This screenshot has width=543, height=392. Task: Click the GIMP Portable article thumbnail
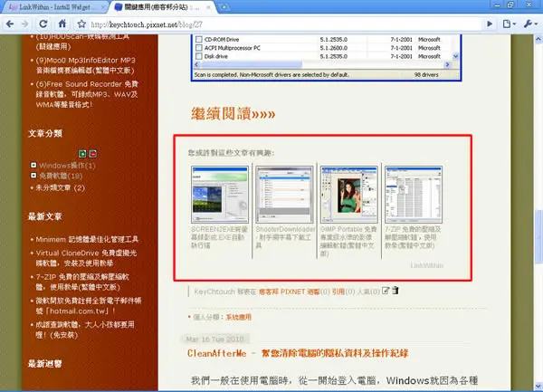point(348,195)
